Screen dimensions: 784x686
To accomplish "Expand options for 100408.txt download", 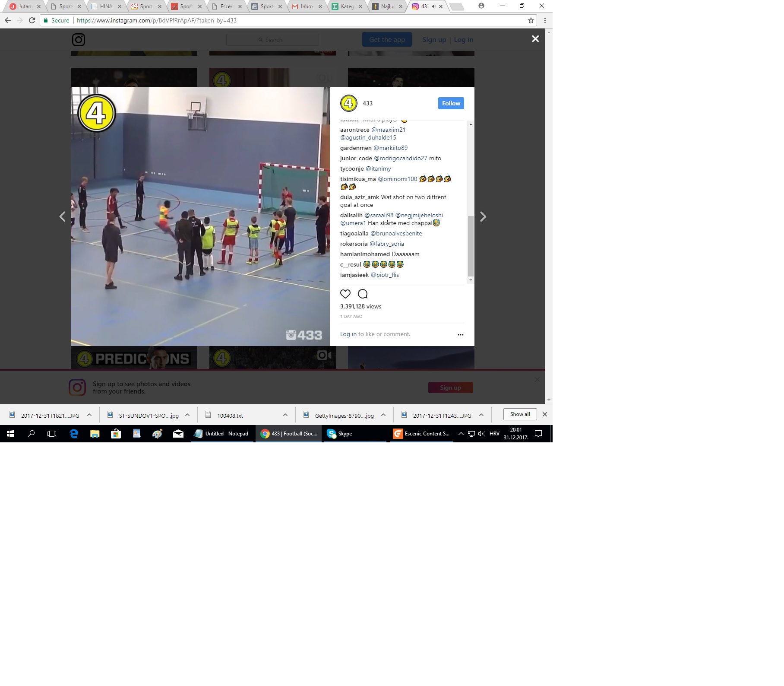I will pyautogui.click(x=285, y=415).
